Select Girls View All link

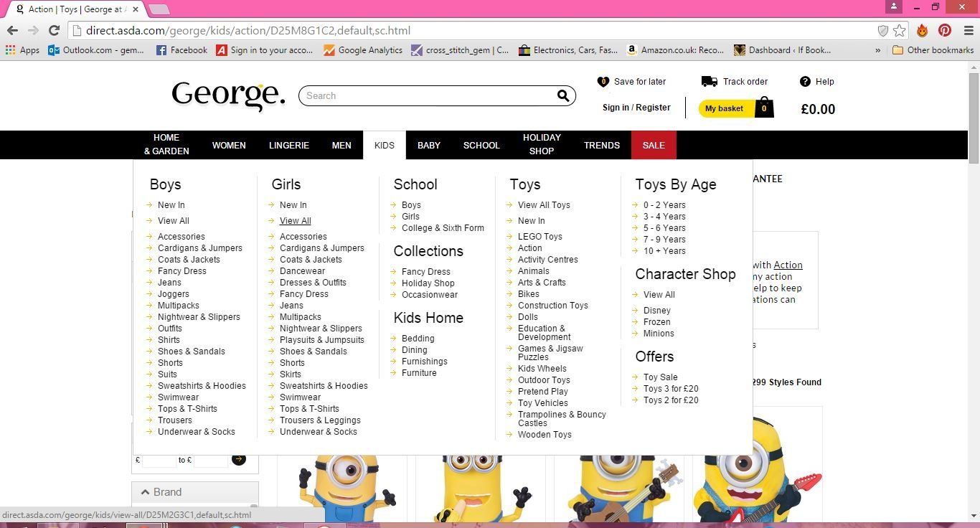coord(295,221)
